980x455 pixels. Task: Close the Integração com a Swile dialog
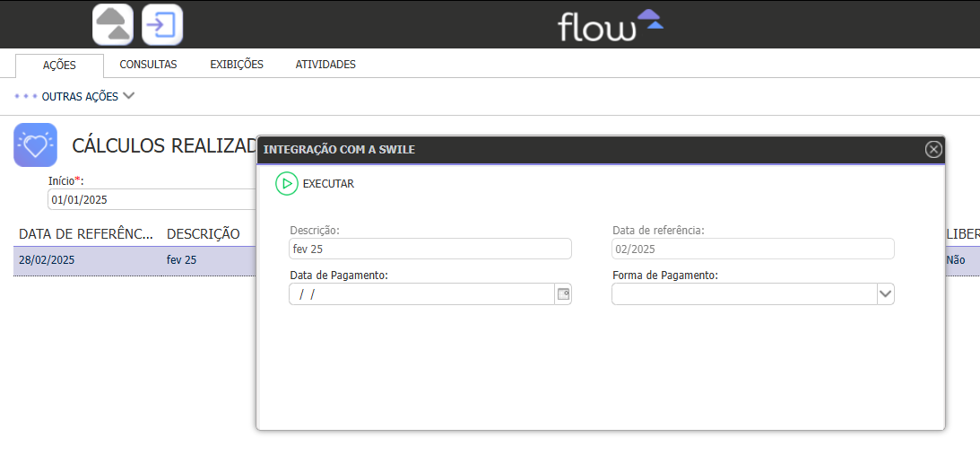click(933, 149)
